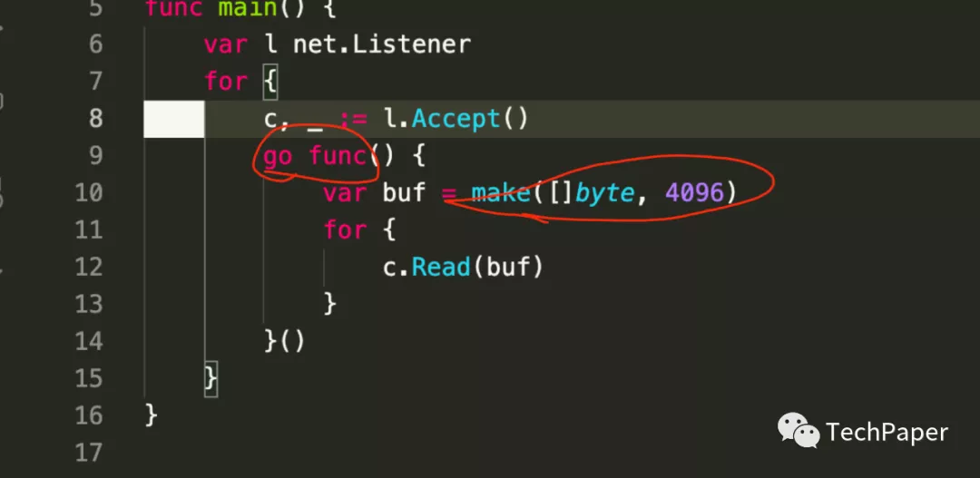The width and height of the screenshot is (980, 478).
Task: Click the TechPaper watermark text
Action: (x=887, y=432)
